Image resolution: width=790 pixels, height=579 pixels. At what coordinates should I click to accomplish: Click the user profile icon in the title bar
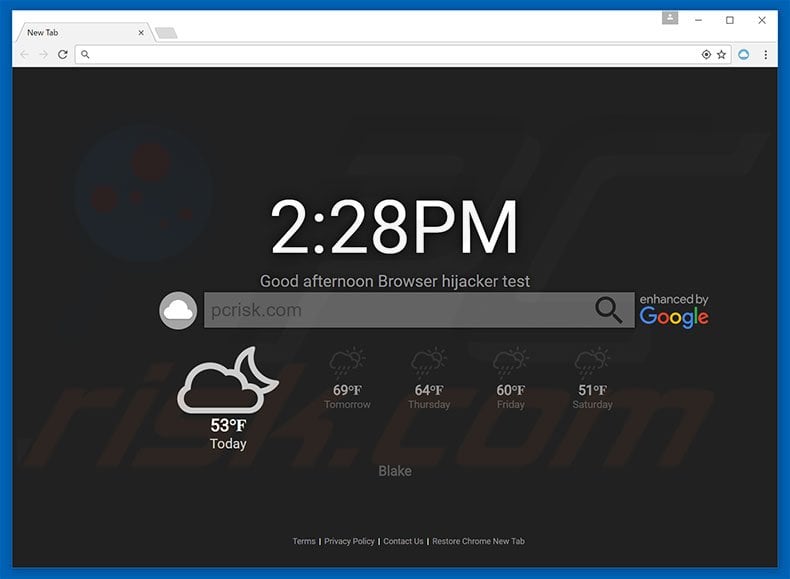point(670,18)
